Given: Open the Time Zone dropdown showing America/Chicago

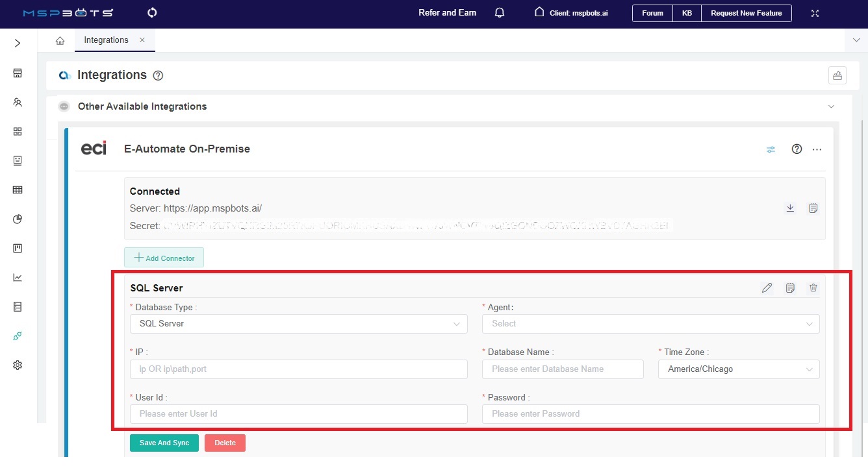Looking at the screenshot, I should click(738, 369).
